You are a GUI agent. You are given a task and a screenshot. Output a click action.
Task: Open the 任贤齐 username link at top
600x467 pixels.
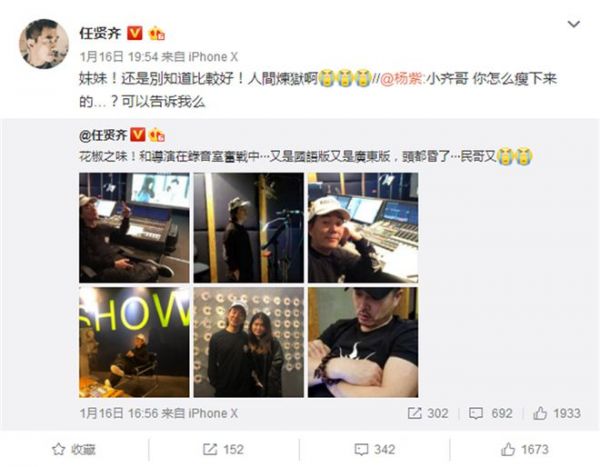point(100,33)
